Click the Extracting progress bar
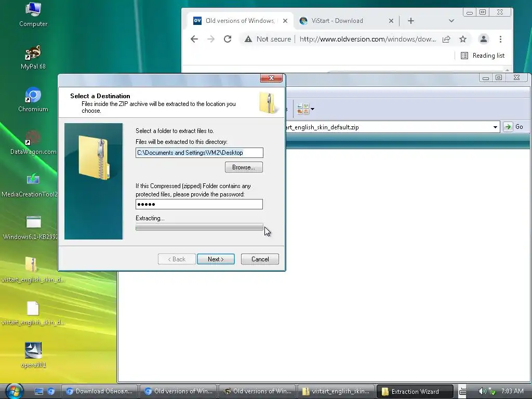Viewport: 532px width, 399px height. click(199, 228)
